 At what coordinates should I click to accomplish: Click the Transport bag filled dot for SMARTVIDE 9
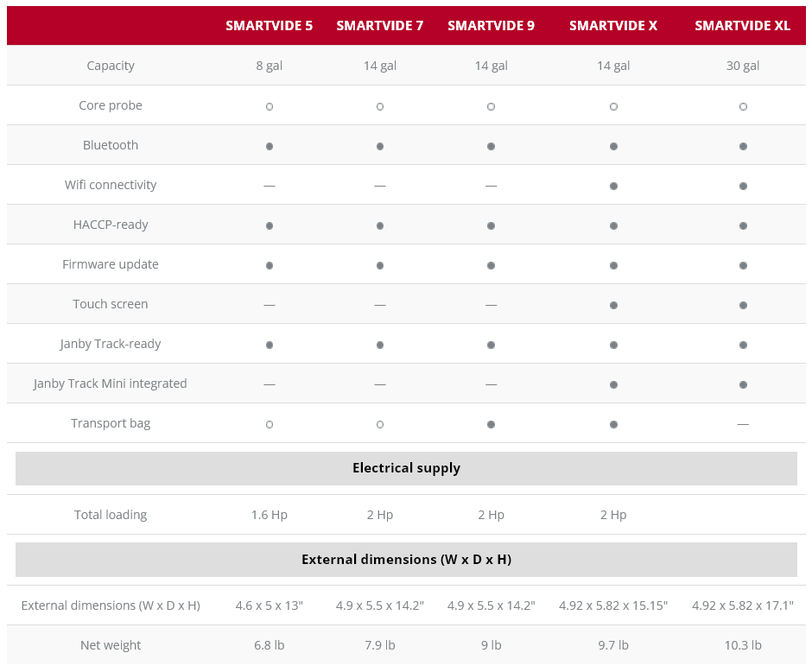point(491,424)
